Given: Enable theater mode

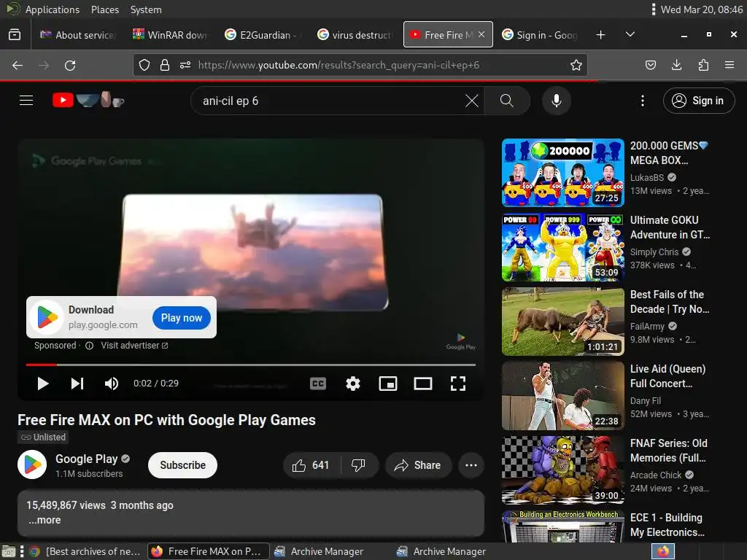Looking at the screenshot, I should tap(423, 384).
